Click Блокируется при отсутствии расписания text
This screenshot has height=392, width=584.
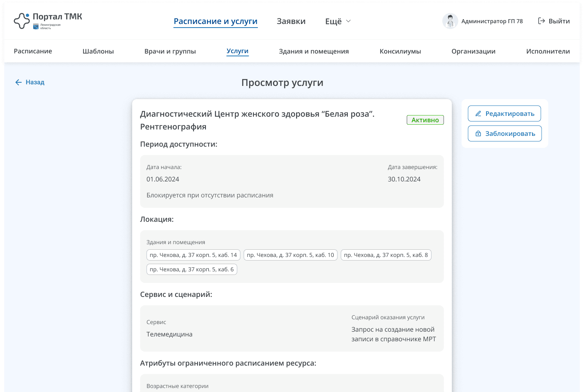tap(210, 195)
